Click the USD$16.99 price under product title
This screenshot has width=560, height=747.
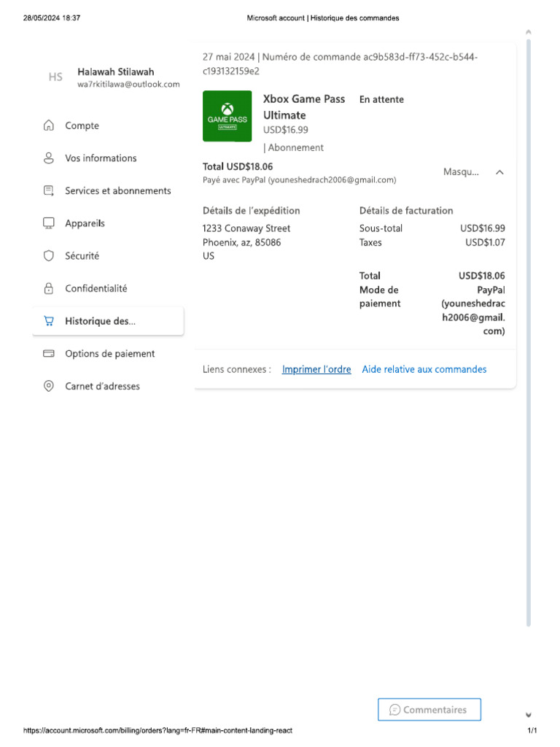(286, 130)
